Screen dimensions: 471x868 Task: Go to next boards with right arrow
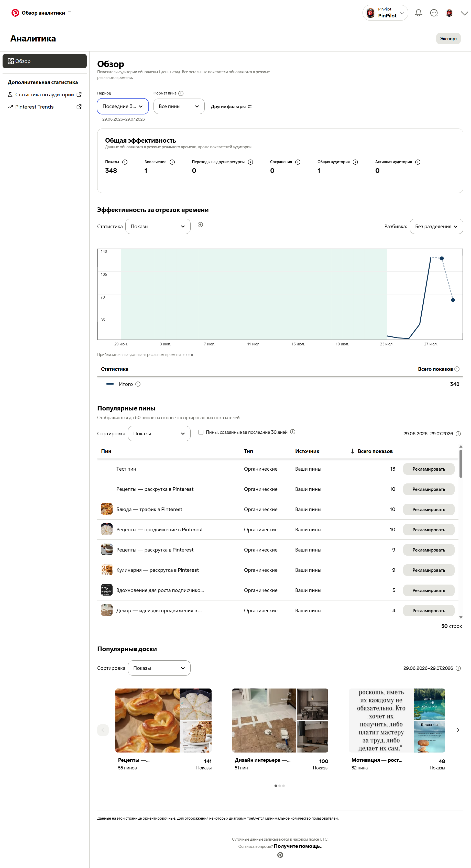458,730
